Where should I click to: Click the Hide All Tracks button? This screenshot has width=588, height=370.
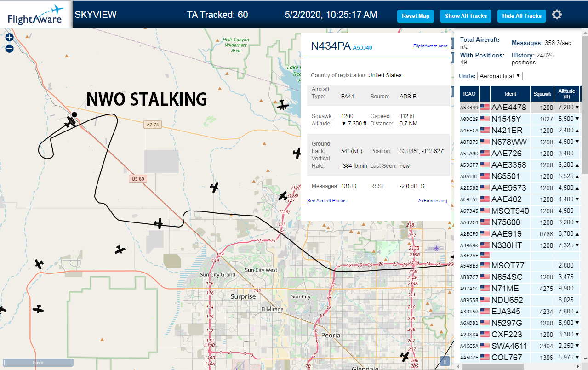coord(522,16)
